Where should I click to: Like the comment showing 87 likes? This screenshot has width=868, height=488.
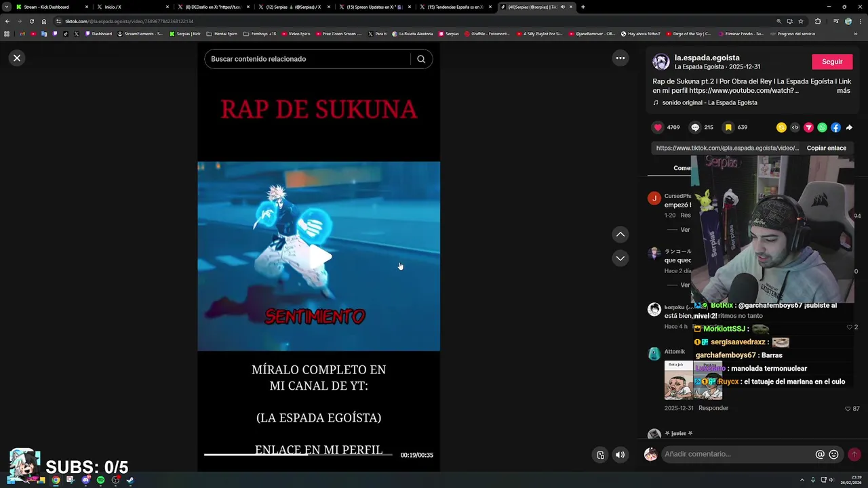tap(848, 409)
